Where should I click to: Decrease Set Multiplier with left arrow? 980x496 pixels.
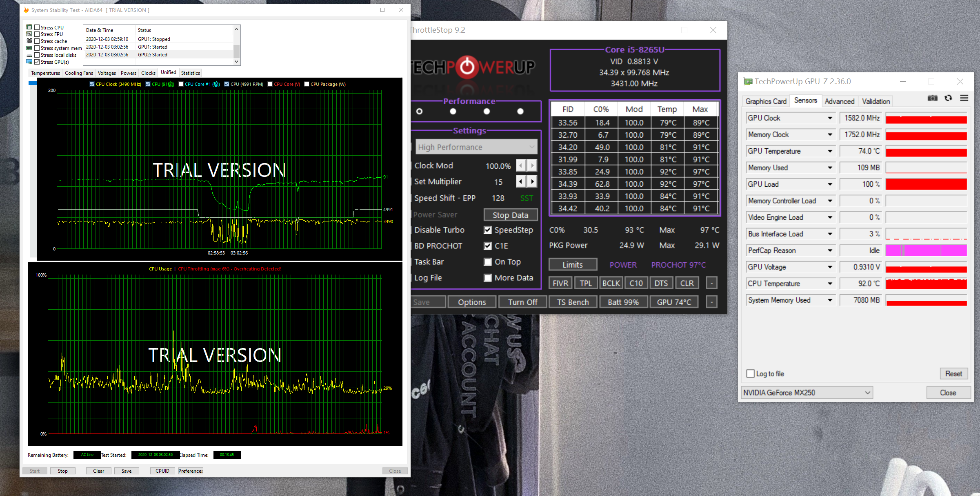tap(520, 181)
